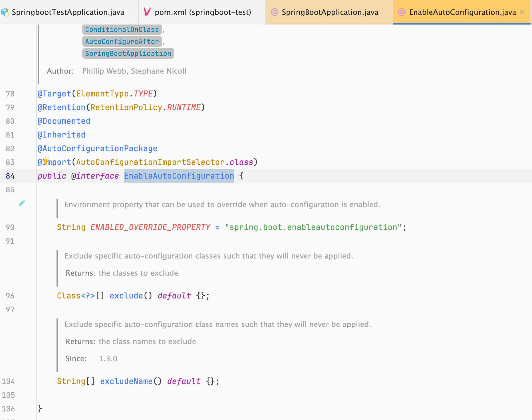532x420 pixels.
Task: Click RetentionPolicy class name
Action: click(126, 107)
